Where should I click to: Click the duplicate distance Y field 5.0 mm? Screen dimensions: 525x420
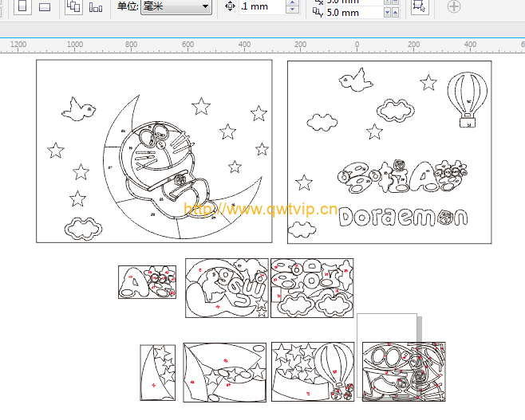354,13
